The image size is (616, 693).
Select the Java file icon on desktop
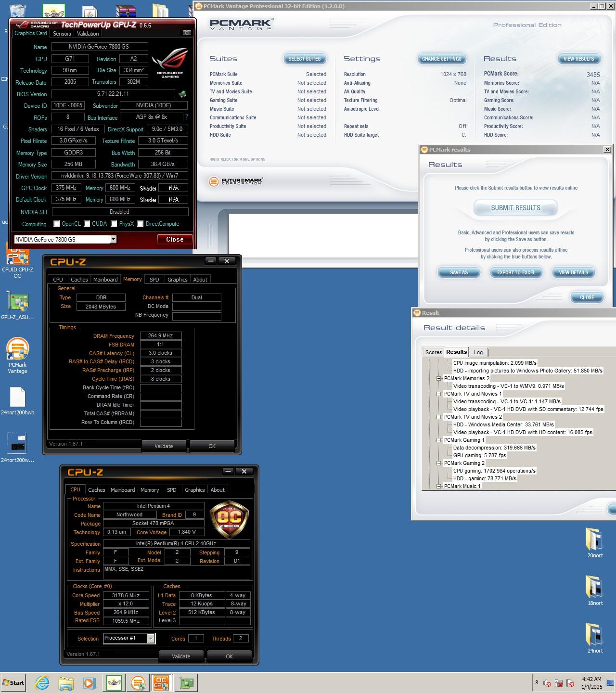coord(90,12)
